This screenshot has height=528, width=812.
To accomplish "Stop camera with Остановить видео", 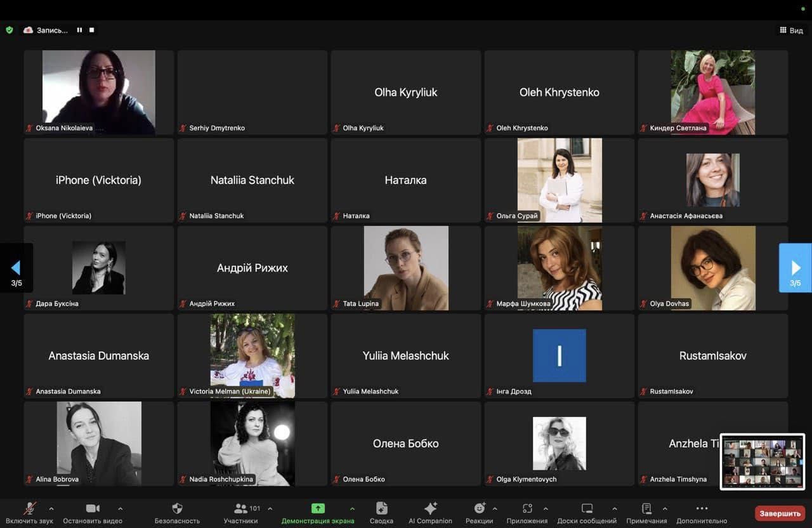I will point(93,509).
